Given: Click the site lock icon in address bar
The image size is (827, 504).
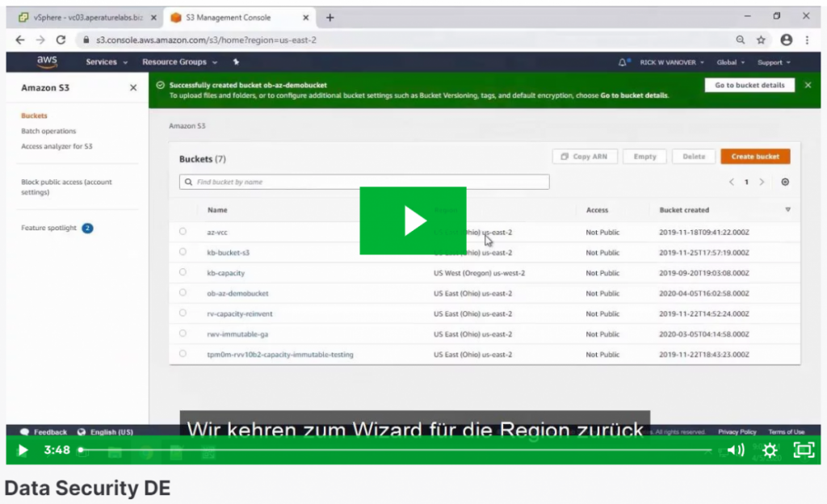Looking at the screenshot, I should click(x=86, y=40).
